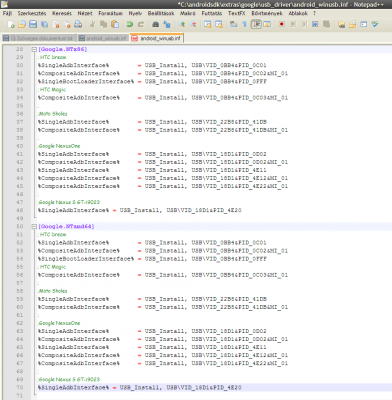Open the Makró menu
Image resolution: width=392 pixels, height=400 pixels.
click(x=188, y=13)
